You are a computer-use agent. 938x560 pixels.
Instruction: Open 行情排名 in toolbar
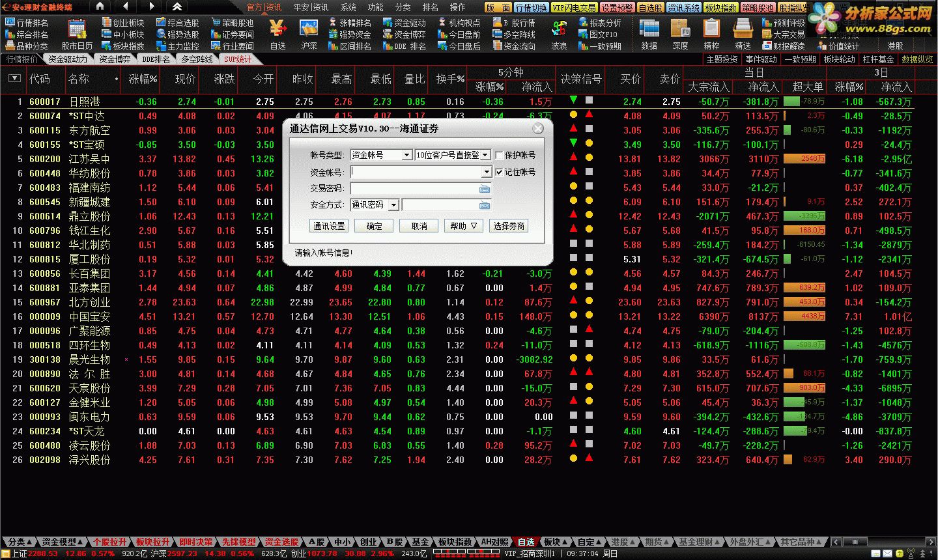click(27, 23)
